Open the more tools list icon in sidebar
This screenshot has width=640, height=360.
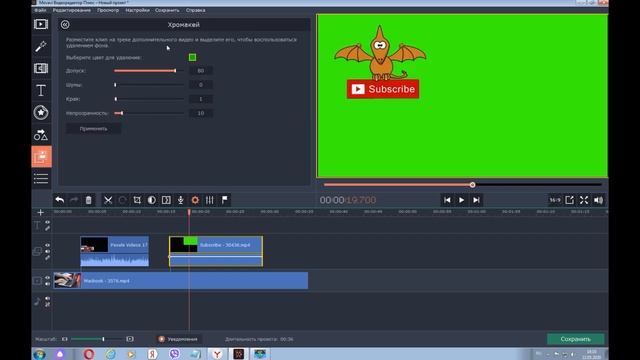41,178
